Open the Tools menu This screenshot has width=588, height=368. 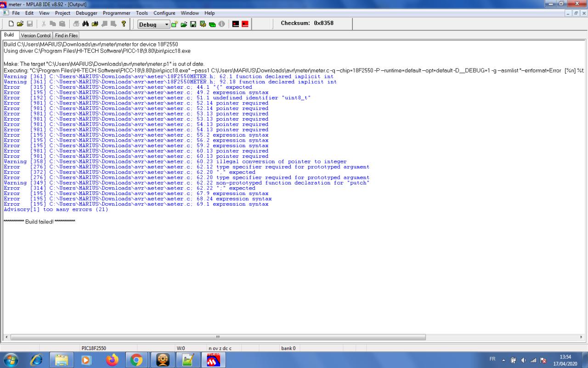142,13
